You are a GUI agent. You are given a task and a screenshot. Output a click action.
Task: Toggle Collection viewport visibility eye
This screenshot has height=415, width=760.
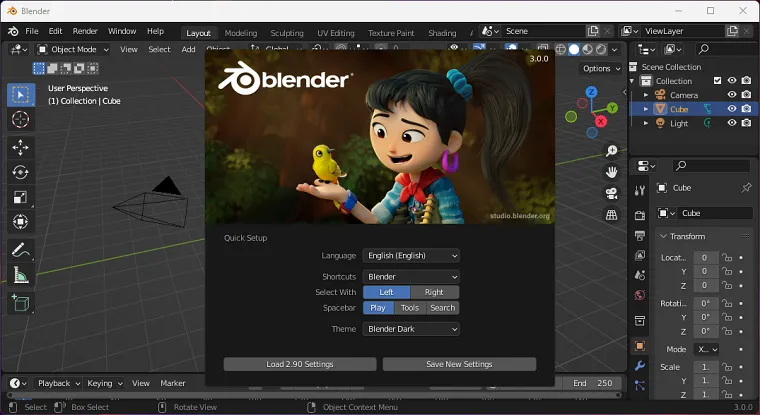(732, 80)
